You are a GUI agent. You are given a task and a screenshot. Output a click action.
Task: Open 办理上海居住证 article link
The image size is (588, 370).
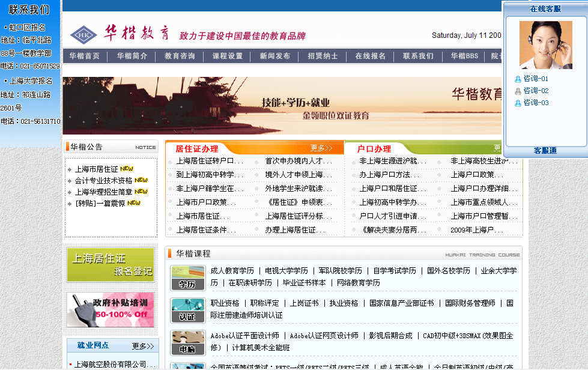click(x=295, y=230)
